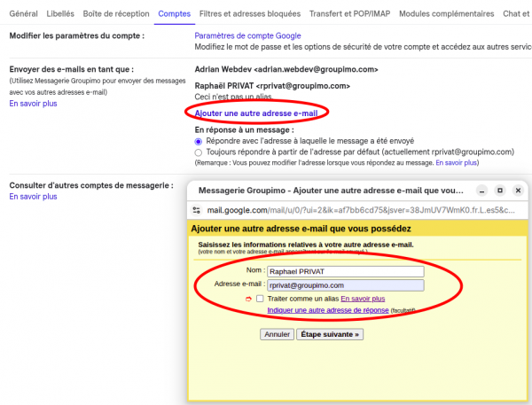532x405 pixels.
Task: Maximize the Messagerie Groupimo popup window
Action: (500, 191)
